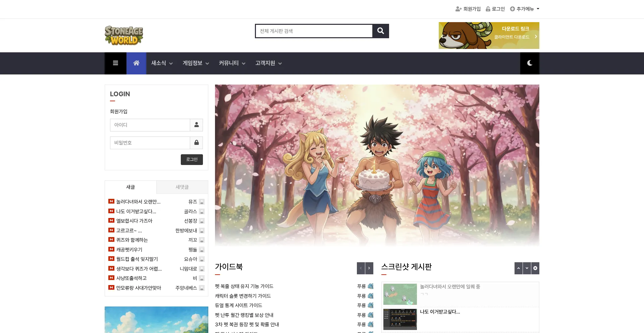The image size is (644, 333).
Task: Click the N badge beside 캐공펫키우기
Action: 111,249
